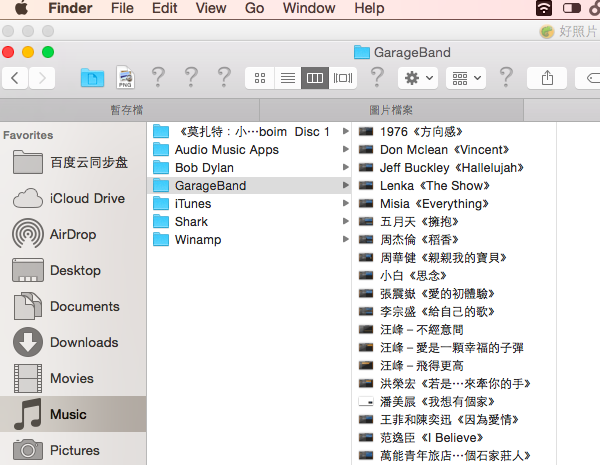Screen dimensions: 600x465
Task: Click the GarageBand folder icon in title bar
Action: point(362,52)
